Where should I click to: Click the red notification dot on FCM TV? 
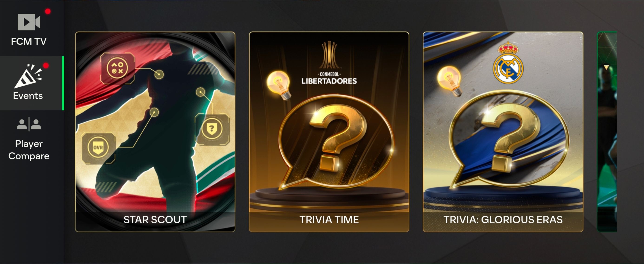click(48, 11)
